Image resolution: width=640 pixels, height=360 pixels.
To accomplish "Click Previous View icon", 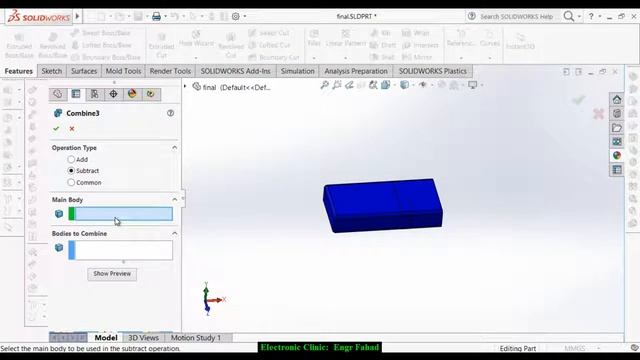I will pos(349,85).
